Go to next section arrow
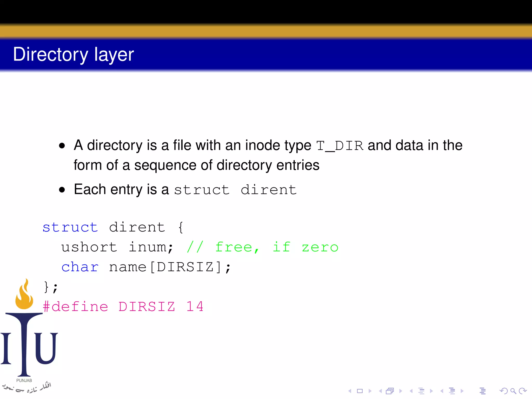 pyautogui.click(x=462, y=391)
